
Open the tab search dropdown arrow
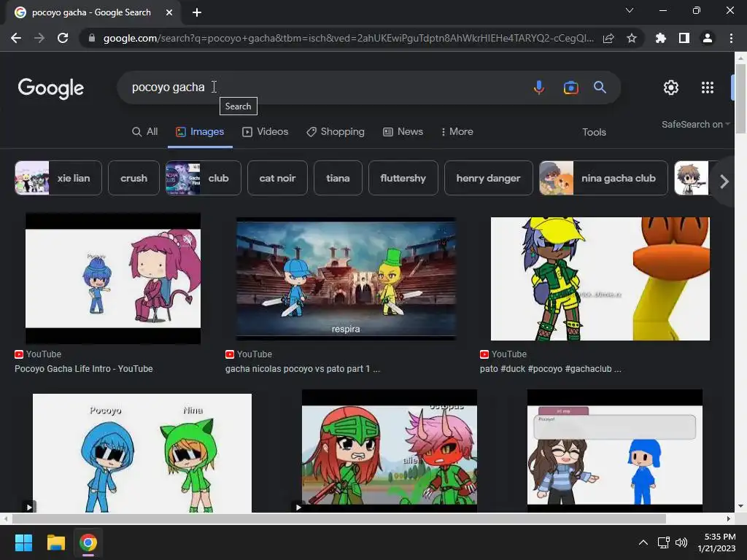[630, 10]
